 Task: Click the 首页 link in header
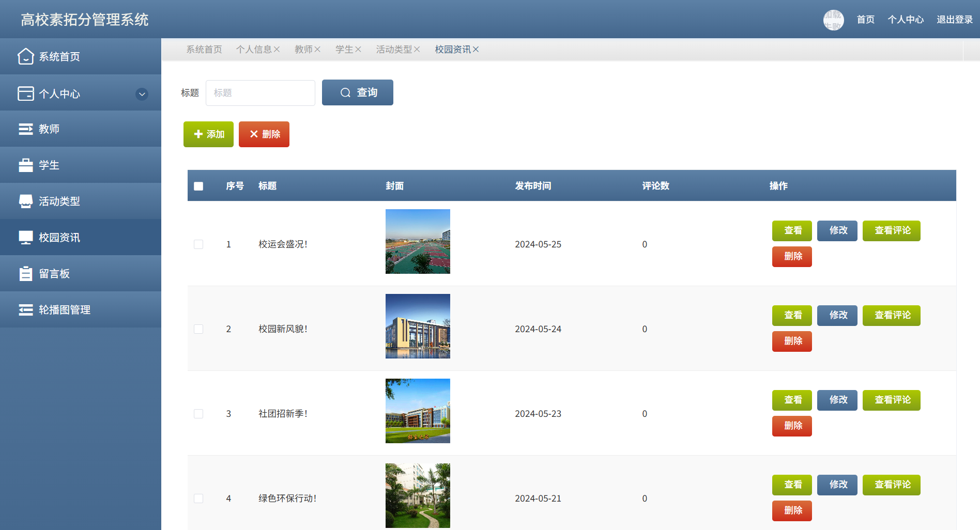click(x=866, y=20)
